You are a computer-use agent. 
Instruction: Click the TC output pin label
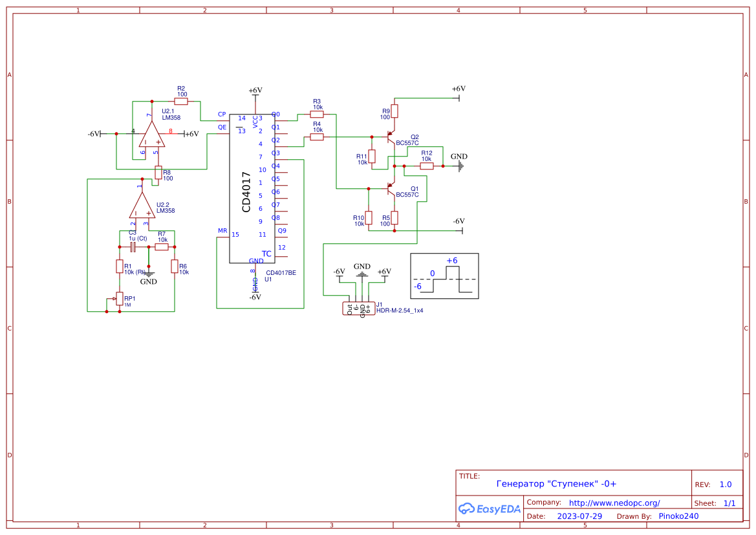click(x=265, y=253)
